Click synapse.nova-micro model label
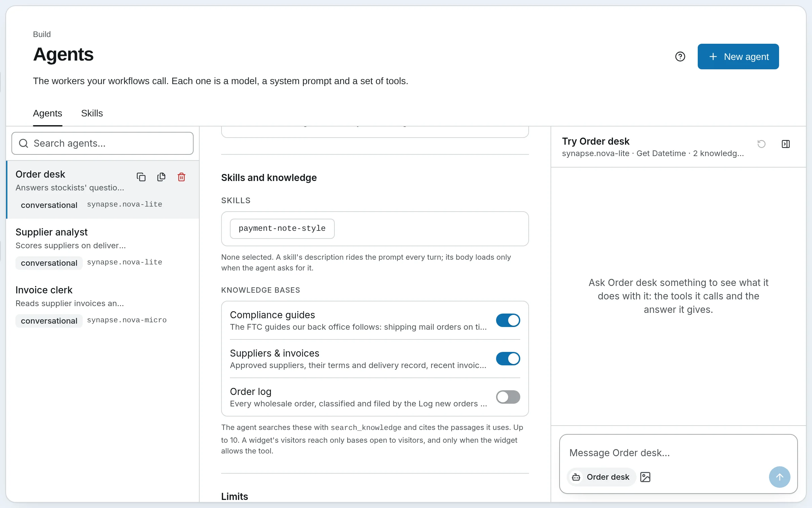This screenshot has height=508, width=812. click(127, 320)
